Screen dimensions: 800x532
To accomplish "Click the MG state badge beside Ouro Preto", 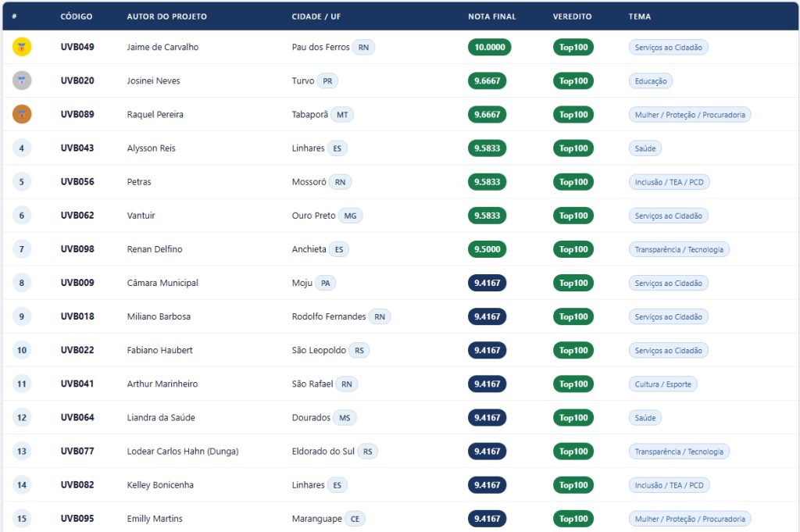I will (350, 216).
